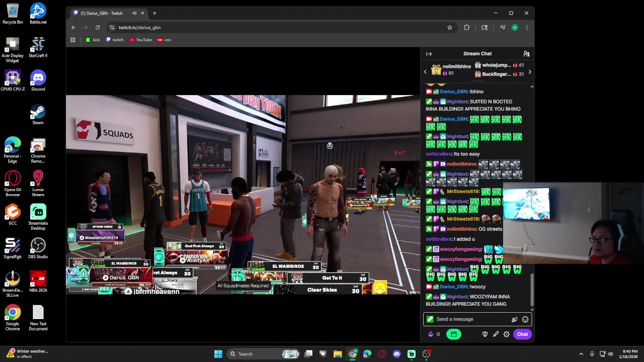This screenshot has height=362, width=644.
Task: Reload the Twitch page
Action: [x=97, y=28]
